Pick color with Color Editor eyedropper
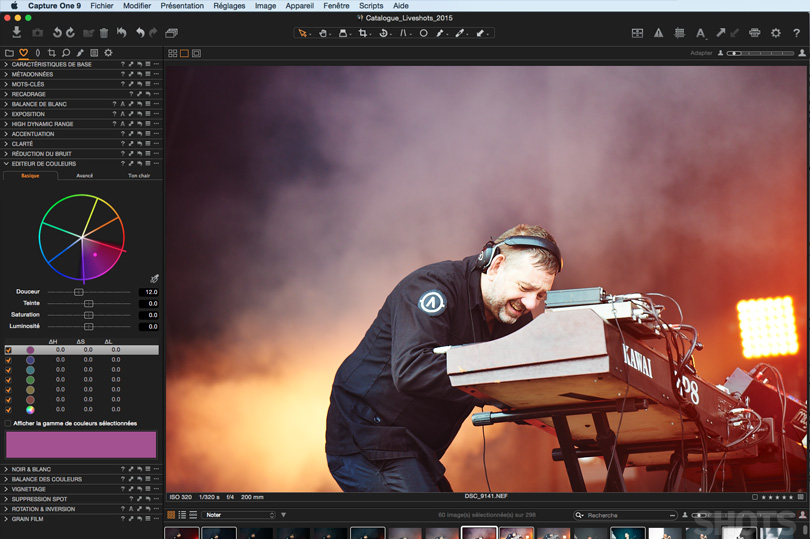810x539 pixels. click(x=154, y=279)
